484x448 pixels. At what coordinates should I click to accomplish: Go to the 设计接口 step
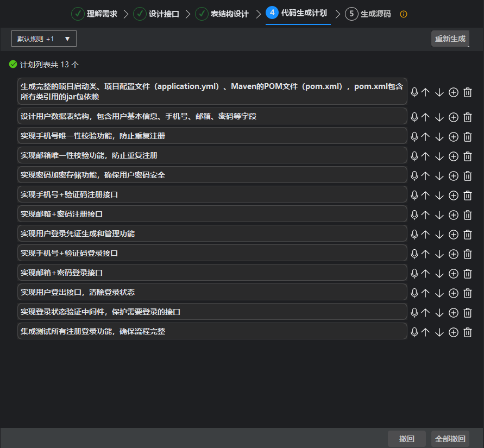156,14
